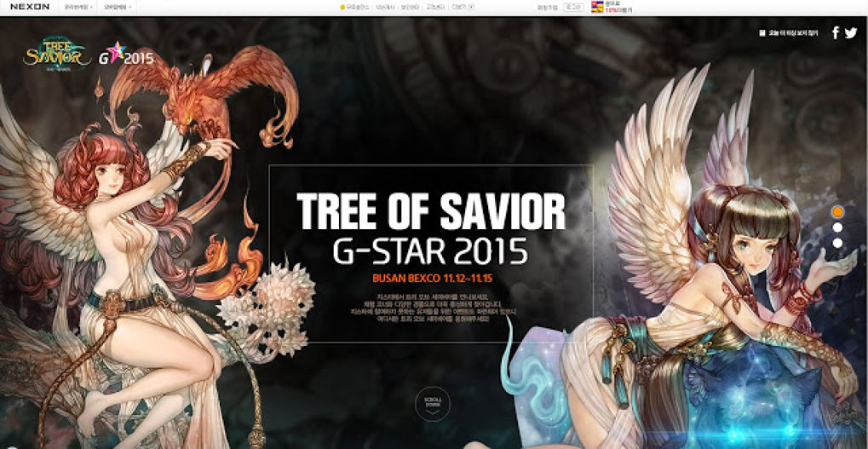This screenshot has width=868, height=449.
Task: Select the bottom white page indicator dot
Action: [837, 243]
